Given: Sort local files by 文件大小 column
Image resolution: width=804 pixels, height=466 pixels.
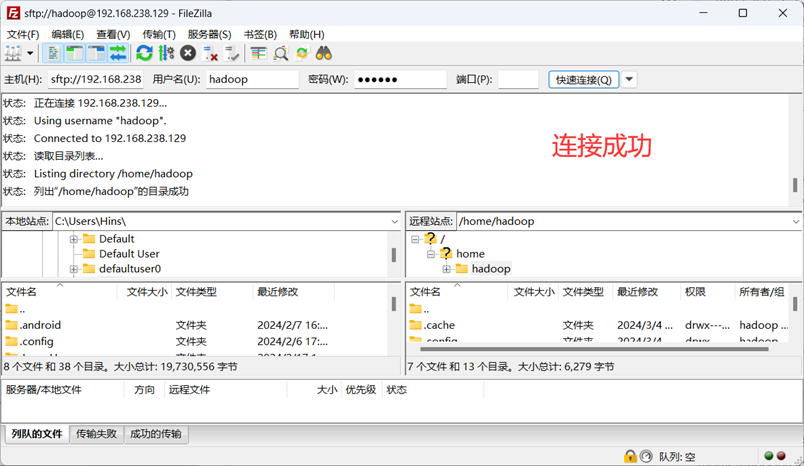Looking at the screenshot, I should coord(147,292).
